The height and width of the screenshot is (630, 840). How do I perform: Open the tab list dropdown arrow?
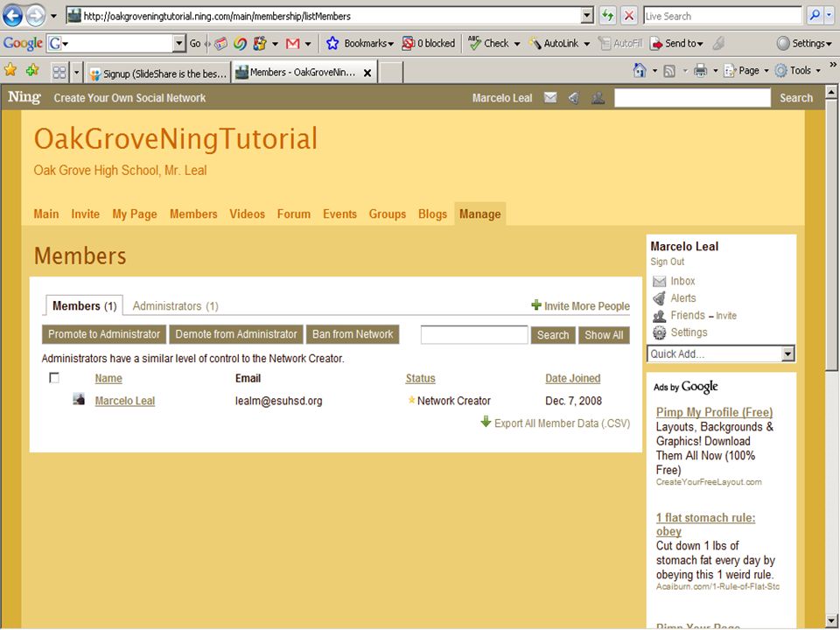click(x=77, y=72)
